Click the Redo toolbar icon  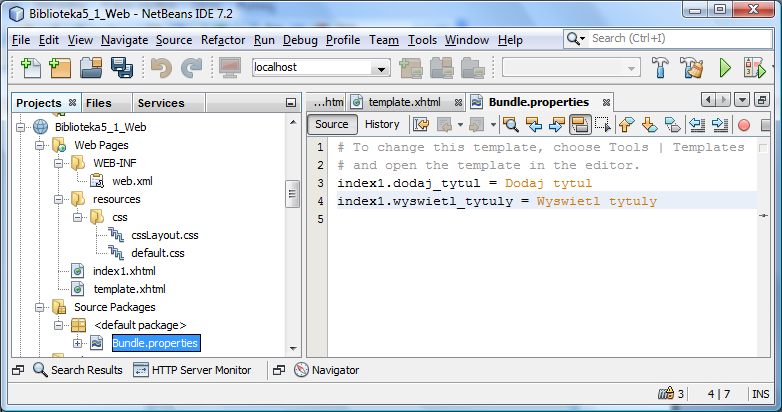point(192,68)
